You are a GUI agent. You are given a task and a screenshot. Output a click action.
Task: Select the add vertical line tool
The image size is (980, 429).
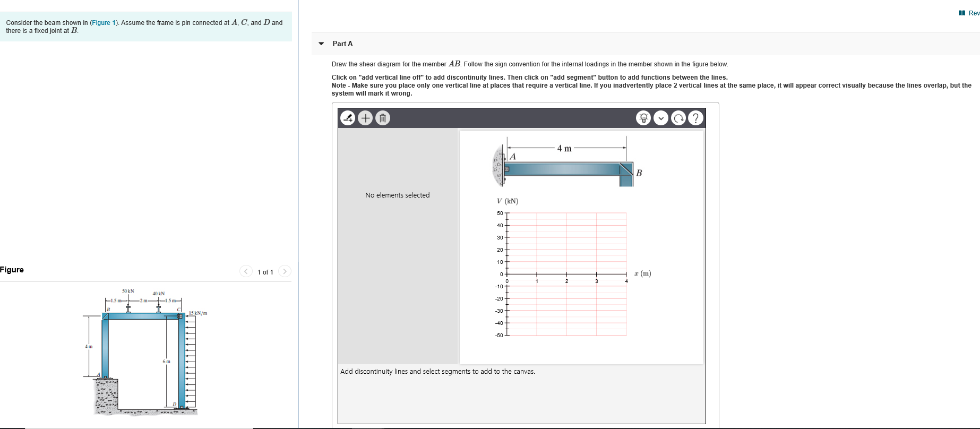pos(348,118)
